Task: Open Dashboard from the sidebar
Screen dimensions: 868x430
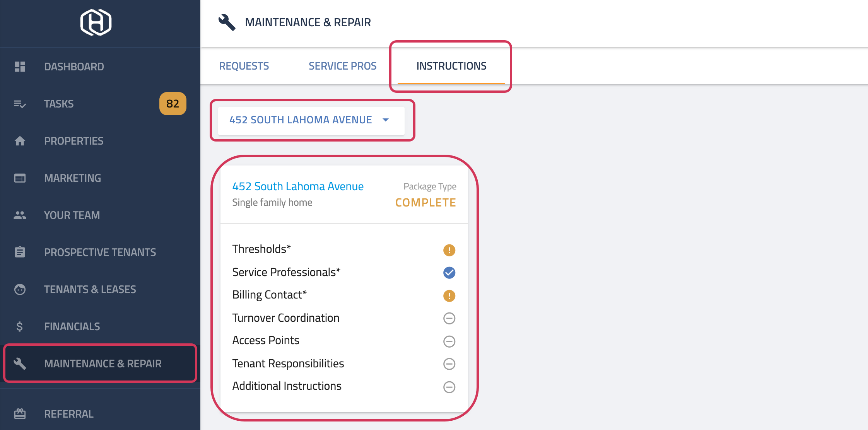Action: point(100,67)
